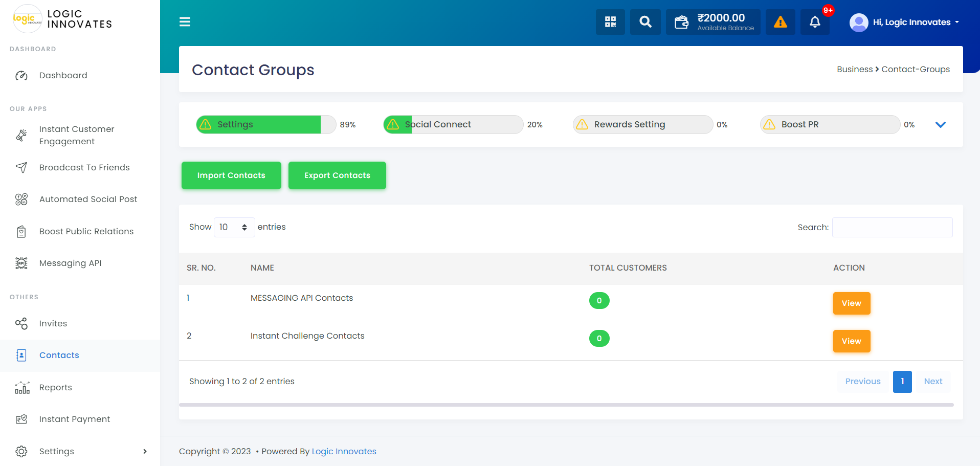Image resolution: width=980 pixels, height=466 pixels.
Task: Click the sidebar Settings gear icon
Action: tap(21, 452)
